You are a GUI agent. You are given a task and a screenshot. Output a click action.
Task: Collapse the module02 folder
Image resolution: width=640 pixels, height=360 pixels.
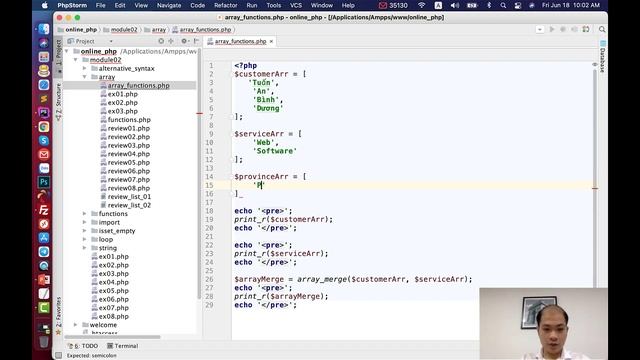pos(76,60)
